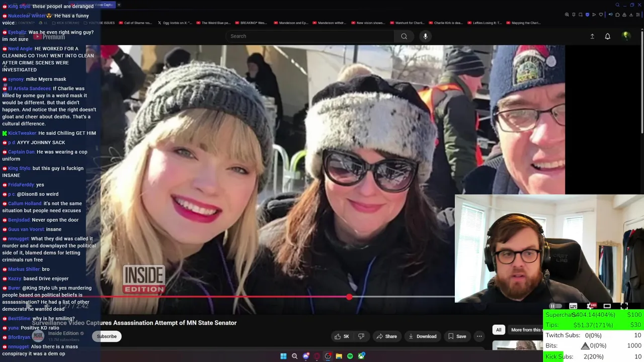This screenshot has height=362, width=644.
Task: Select the 'More from this' filter chip
Action: click(x=526, y=330)
